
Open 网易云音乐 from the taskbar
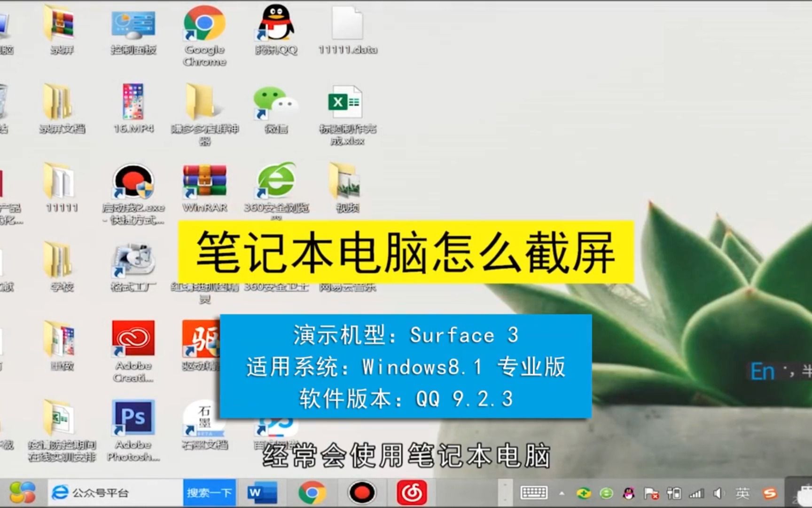(412, 492)
